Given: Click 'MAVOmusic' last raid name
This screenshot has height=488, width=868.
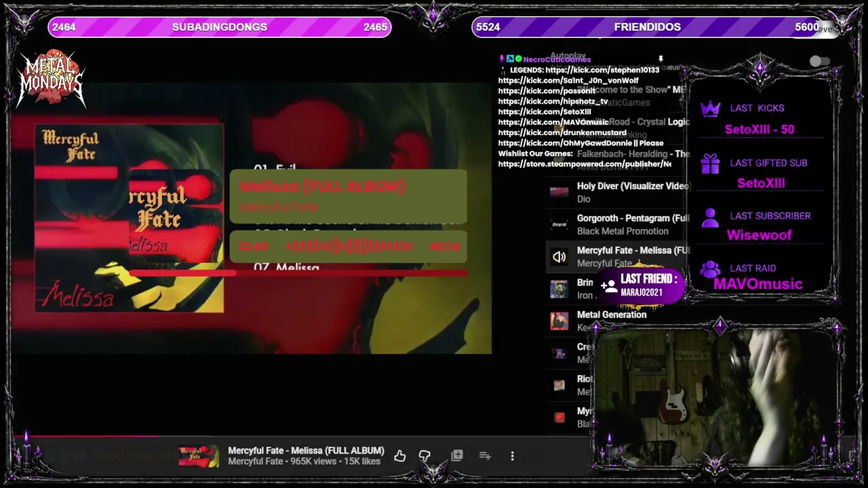Looking at the screenshot, I should [758, 284].
